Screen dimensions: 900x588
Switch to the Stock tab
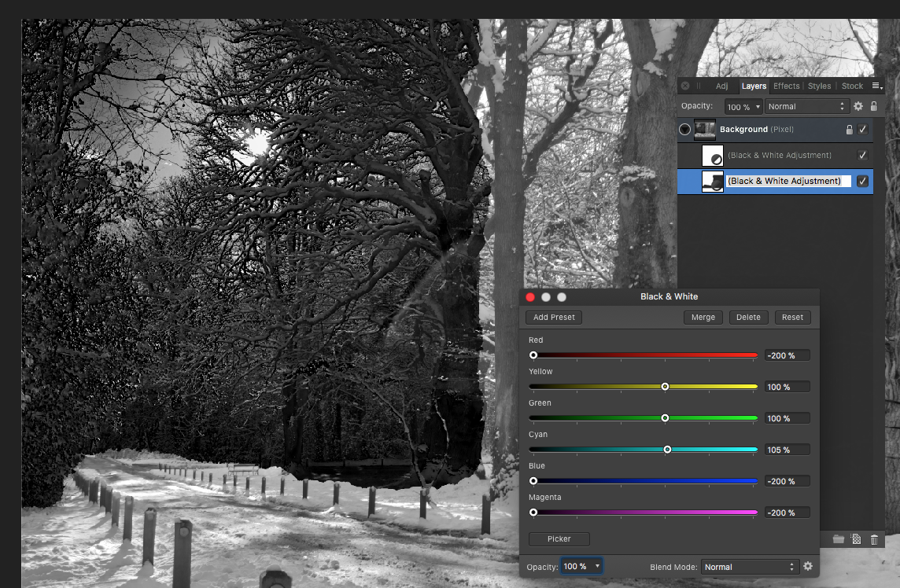tap(852, 86)
